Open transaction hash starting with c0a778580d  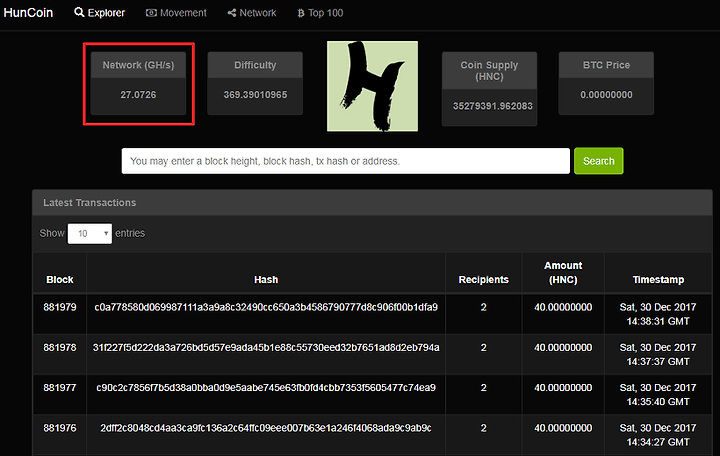tap(266, 307)
